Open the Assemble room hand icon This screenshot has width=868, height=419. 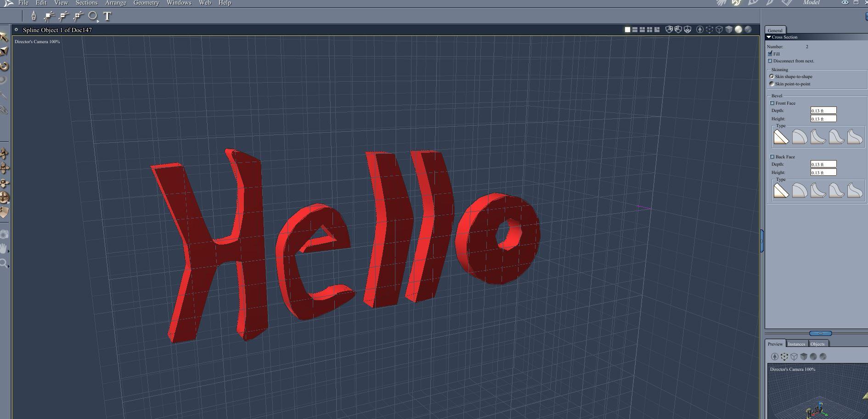[721, 3]
